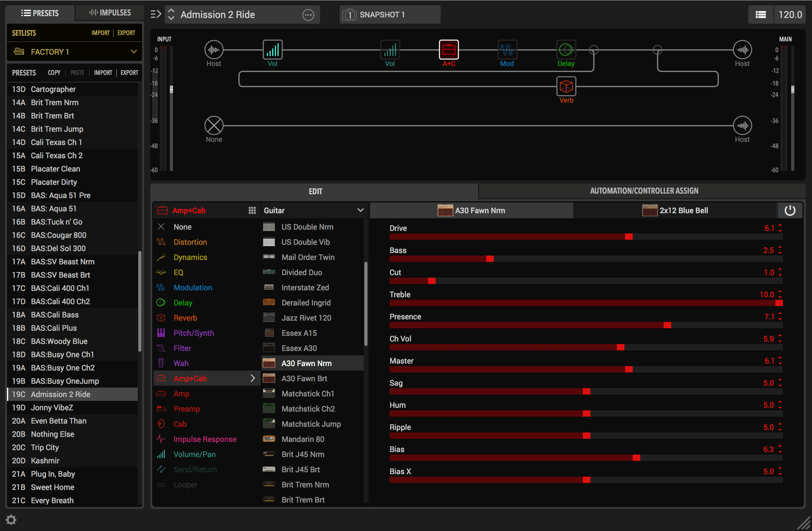Click the Mod modulation block

(x=507, y=50)
